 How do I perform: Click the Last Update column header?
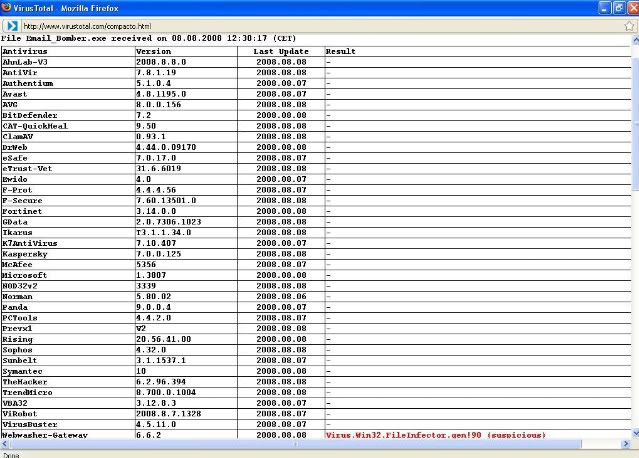(x=281, y=51)
